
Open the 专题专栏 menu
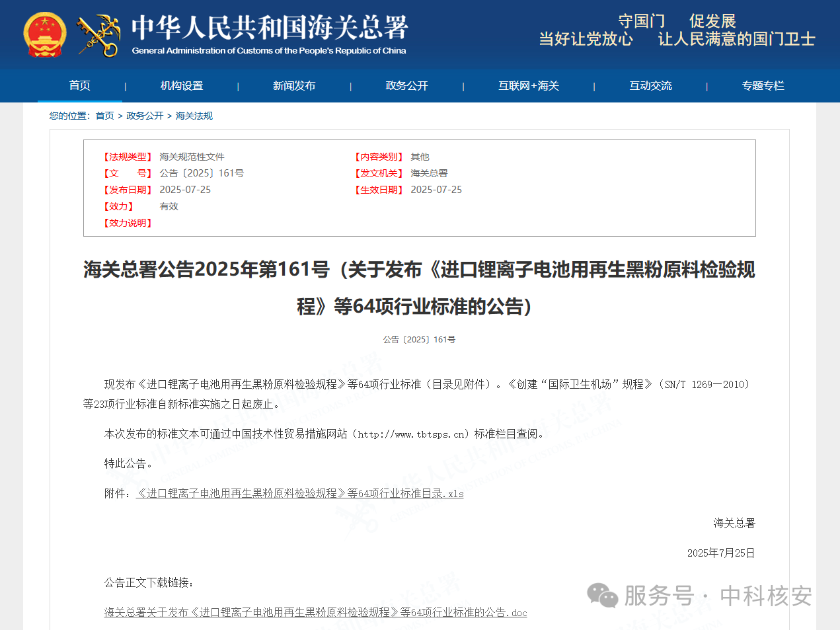point(763,85)
